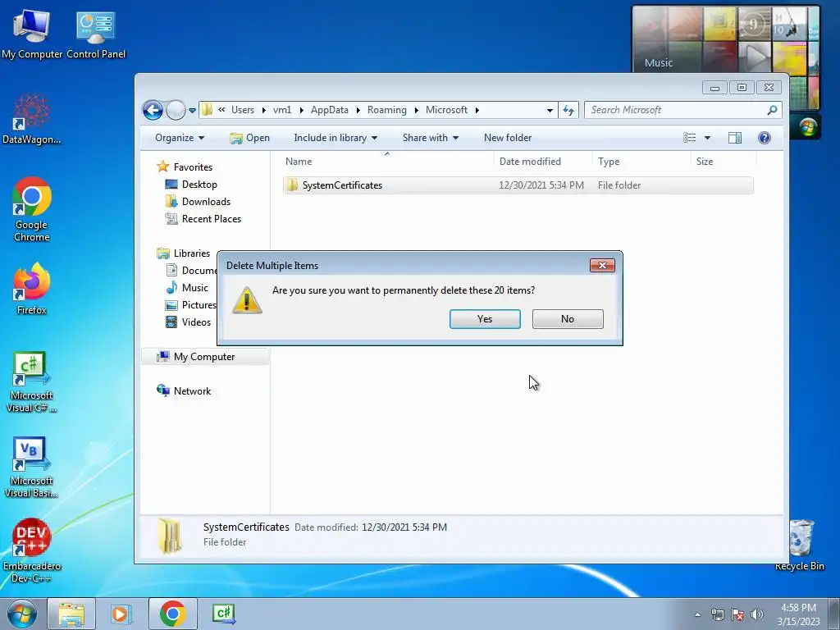
Task: Change the view using the view icon
Action: (x=689, y=138)
